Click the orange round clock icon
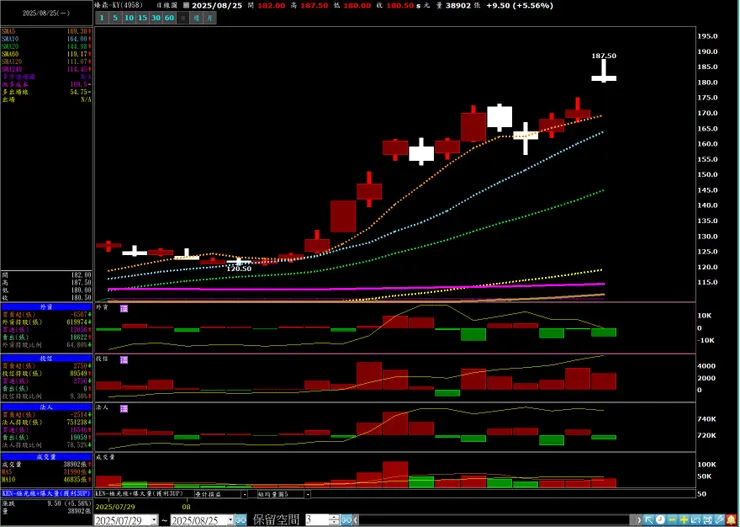The height and width of the screenshot is (527, 740). (660, 520)
